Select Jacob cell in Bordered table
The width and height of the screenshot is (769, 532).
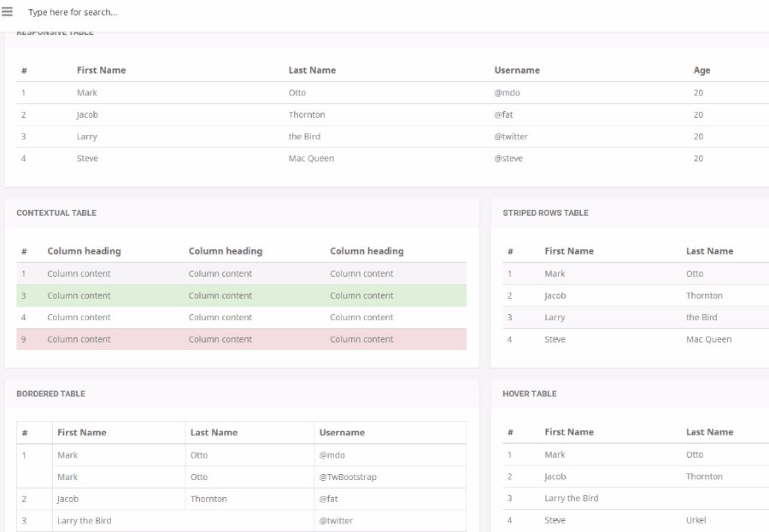tap(68, 499)
